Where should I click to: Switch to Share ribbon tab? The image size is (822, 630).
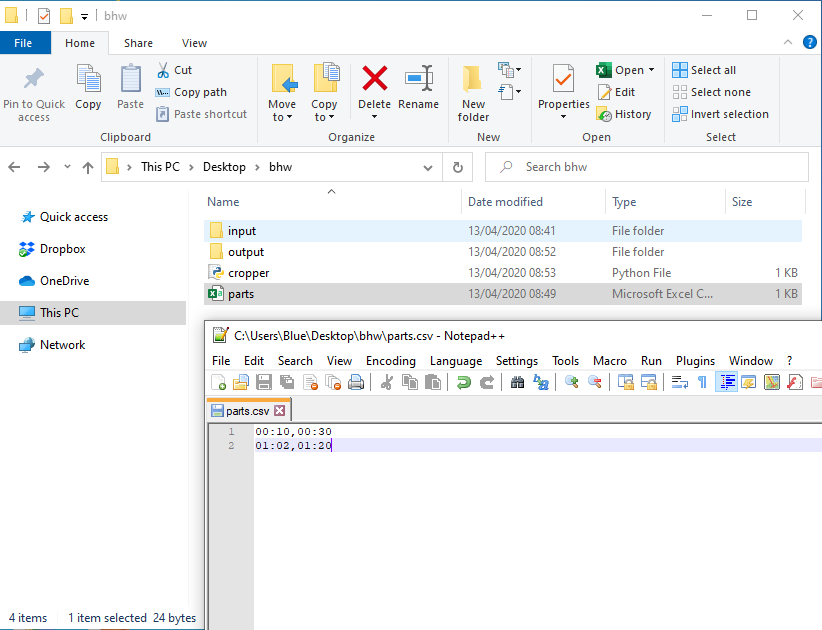coord(138,43)
